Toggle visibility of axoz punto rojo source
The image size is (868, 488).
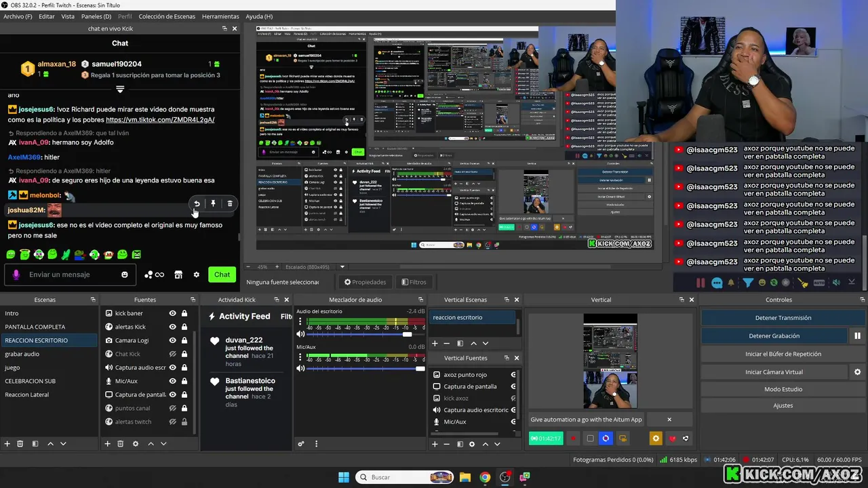[x=513, y=375]
